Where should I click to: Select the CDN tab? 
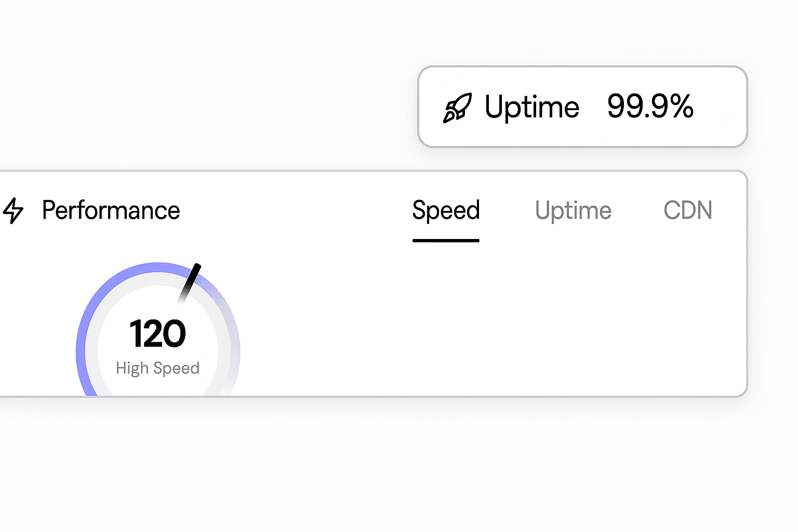click(x=687, y=210)
